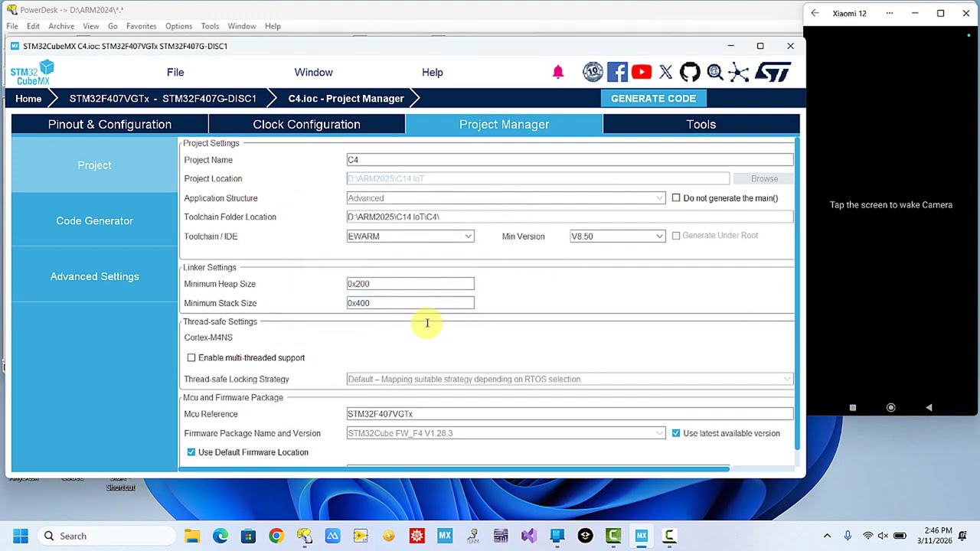Open Visual Studio from the taskbar

[x=529, y=536]
